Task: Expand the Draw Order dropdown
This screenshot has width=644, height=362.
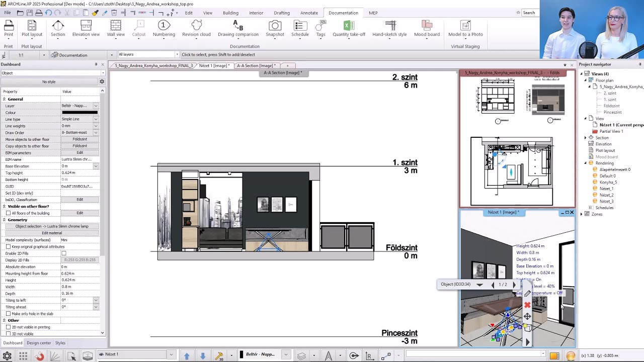Action: click(96, 133)
